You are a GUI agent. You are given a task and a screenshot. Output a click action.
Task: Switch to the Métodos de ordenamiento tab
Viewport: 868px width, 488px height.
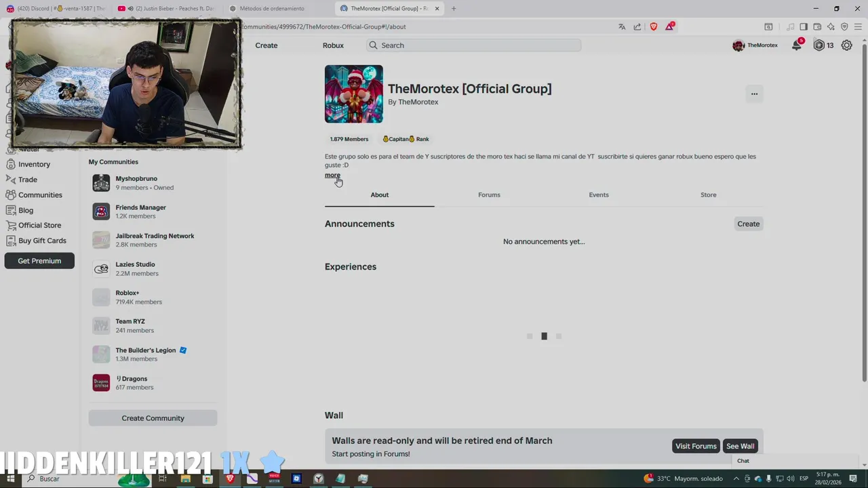click(x=278, y=9)
